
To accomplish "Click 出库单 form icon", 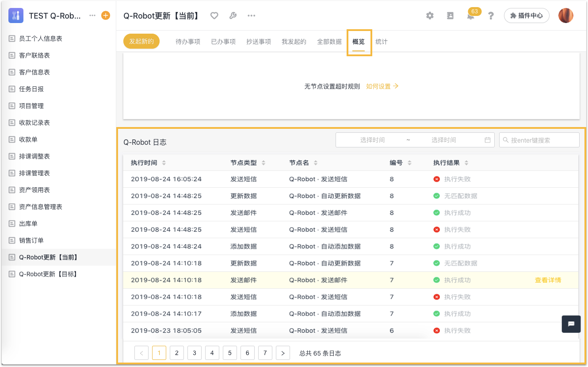I will pyautogui.click(x=12, y=224).
